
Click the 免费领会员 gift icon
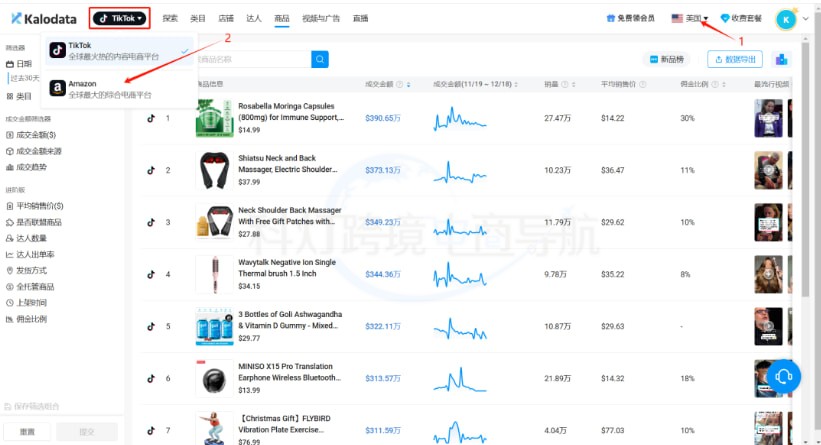pos(611,18)
